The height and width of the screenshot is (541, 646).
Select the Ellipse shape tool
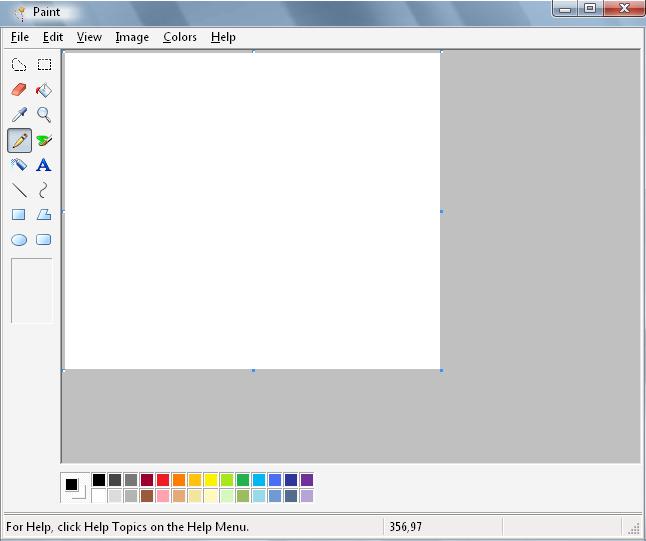coord(19,240)
